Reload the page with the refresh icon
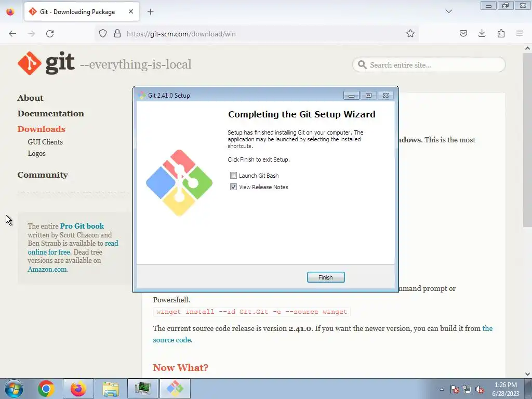 (50, 34)
